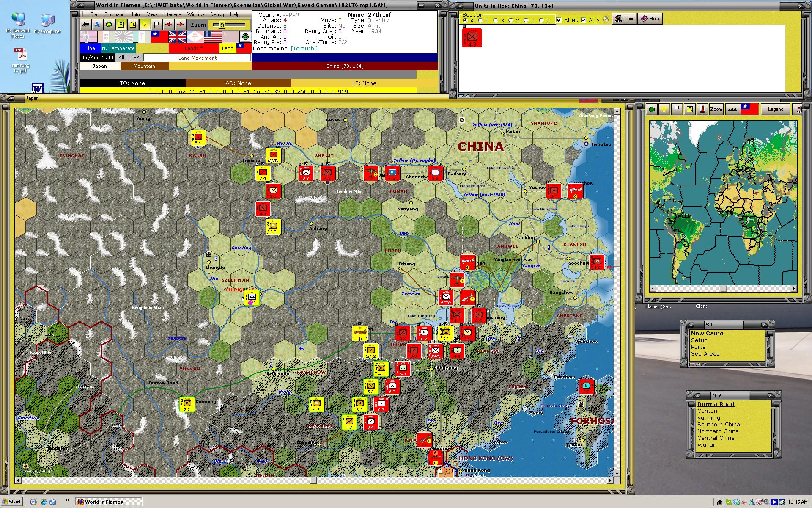Screen dimensions: 812x508
Task: Click the red left arrow toolbar icon
Action: pyautogui.click(x=168, y=25)
